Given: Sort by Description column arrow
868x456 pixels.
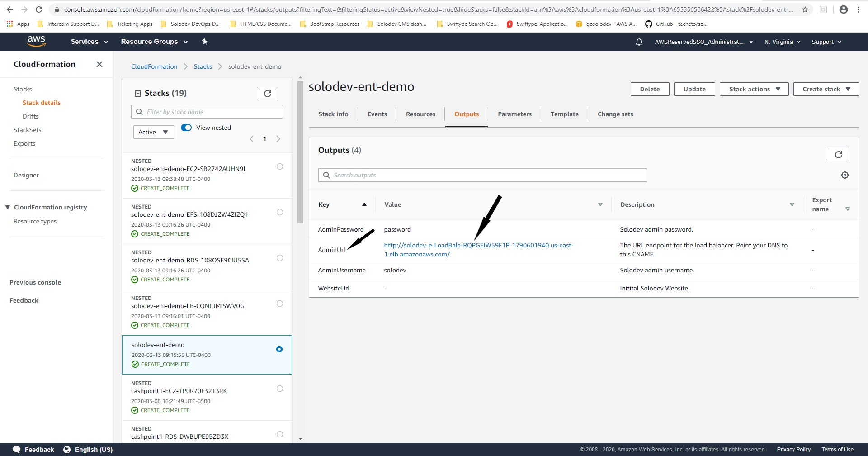Looking at the screenshot, I should 792,204.
